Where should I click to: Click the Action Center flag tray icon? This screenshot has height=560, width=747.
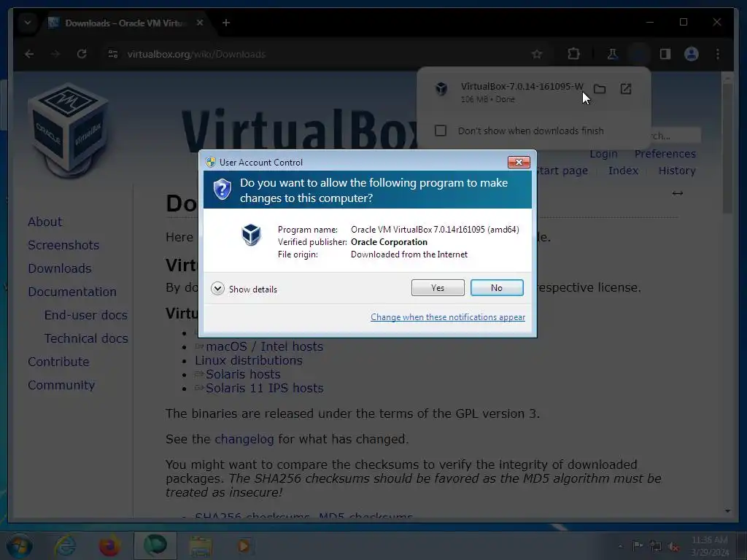coord(638,546)
